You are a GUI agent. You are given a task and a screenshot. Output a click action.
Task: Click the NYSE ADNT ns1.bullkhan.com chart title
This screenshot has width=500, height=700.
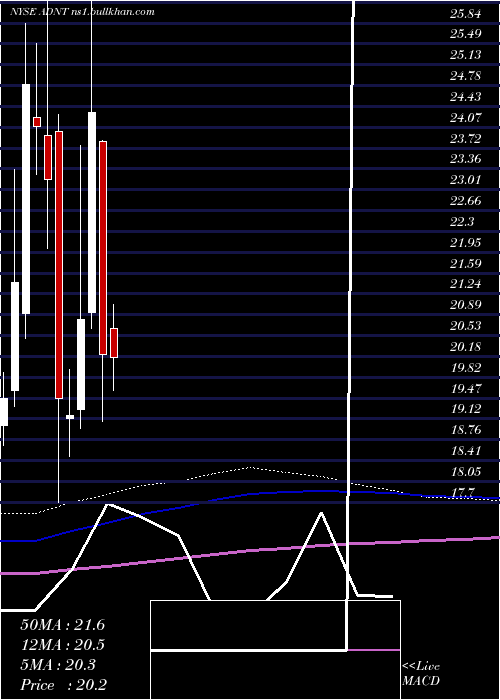tap(82, 12)
